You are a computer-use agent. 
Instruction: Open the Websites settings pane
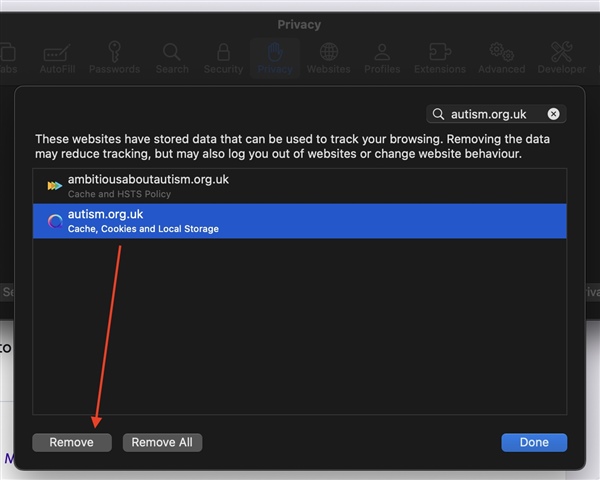point(328,57)
